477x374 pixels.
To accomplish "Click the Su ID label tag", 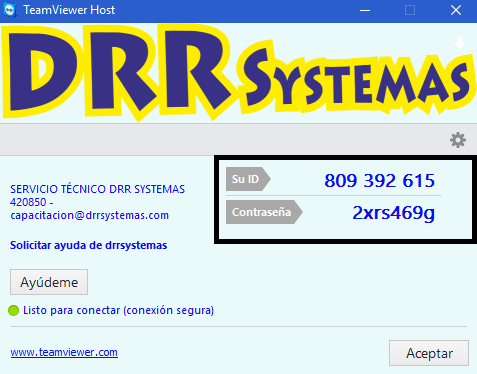I will (248, 179).
